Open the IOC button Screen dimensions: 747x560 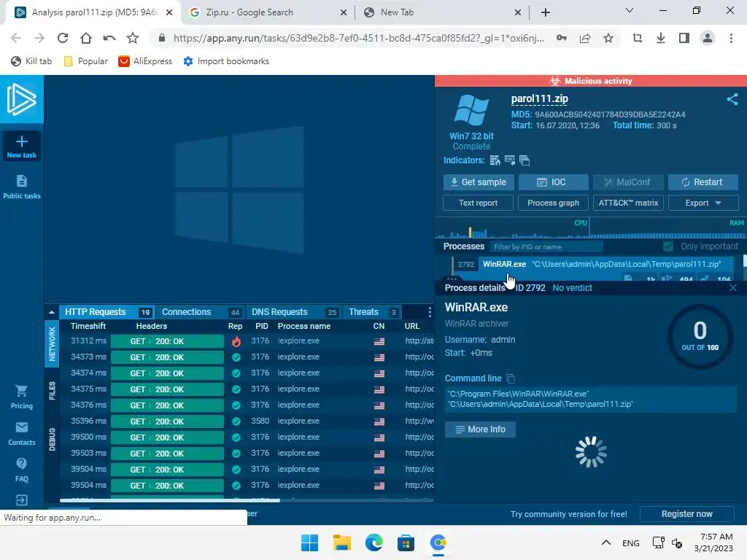tap(553, 182)
